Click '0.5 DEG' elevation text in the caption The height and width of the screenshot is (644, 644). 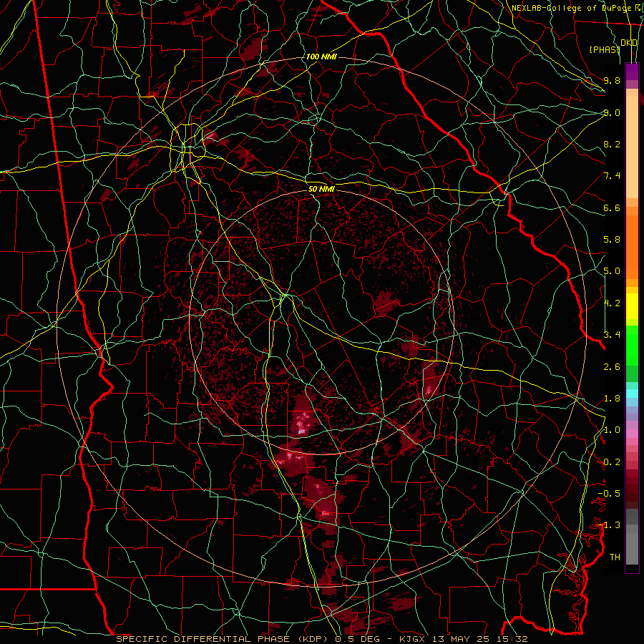click(x=357, y=639)
